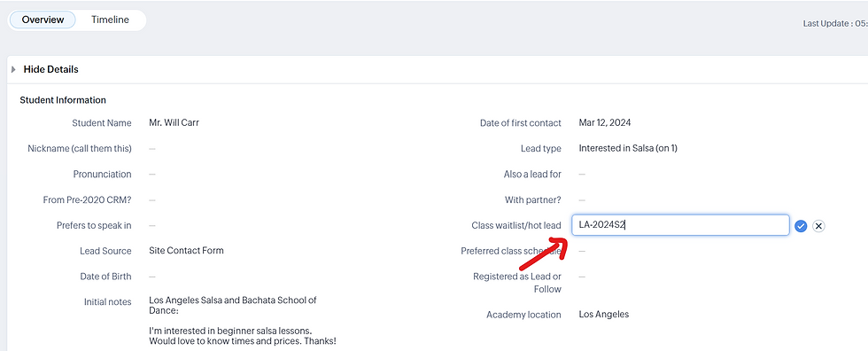Screen dimensions: 868x351
Task: Select the Overview tab
Action: 43,19
